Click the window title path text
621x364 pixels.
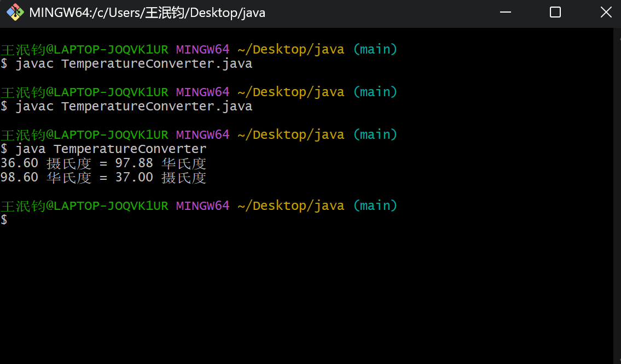click(x=147, y=13)
